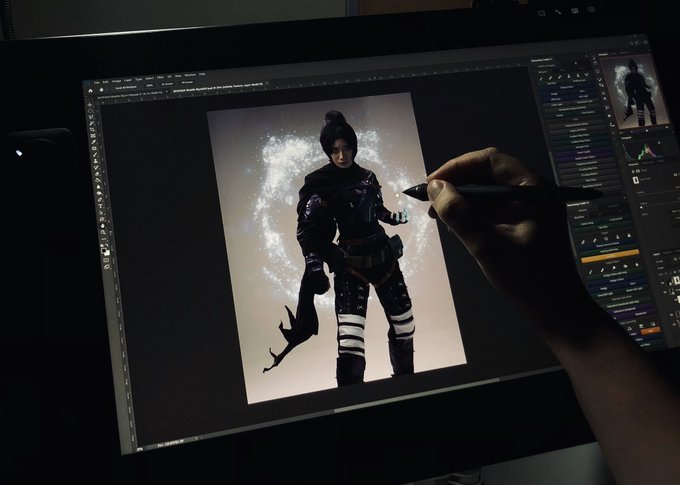Open the Help menu
Image resolution: width=680 pixels, height=485 pixels.
coord(202,74)
